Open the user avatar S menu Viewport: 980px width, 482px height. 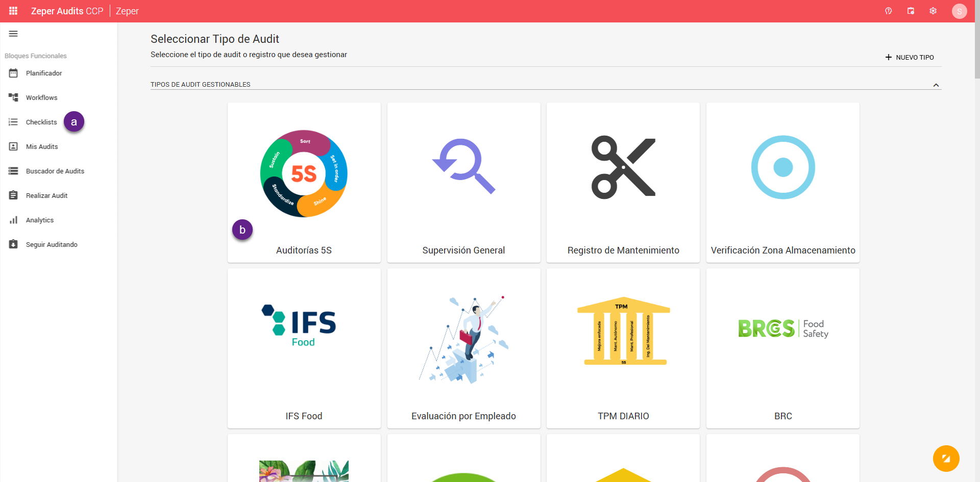[x=960, y=11]
